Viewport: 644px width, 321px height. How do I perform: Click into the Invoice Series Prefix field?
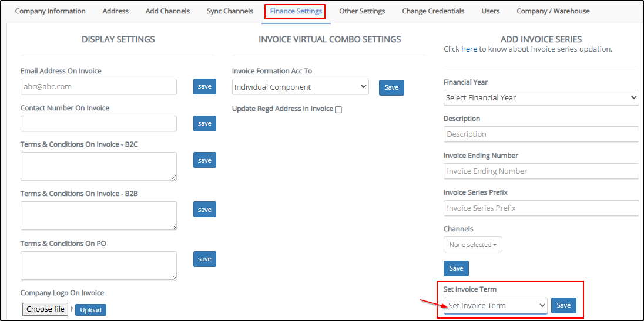pos(541,208)
